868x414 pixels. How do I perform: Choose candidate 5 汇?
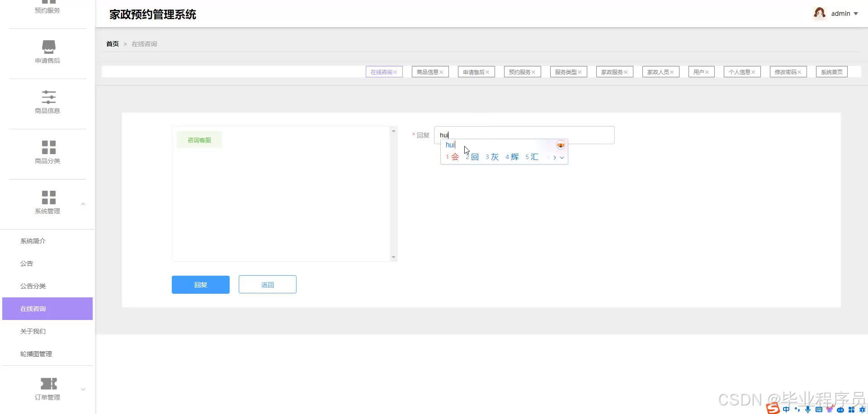532,157
